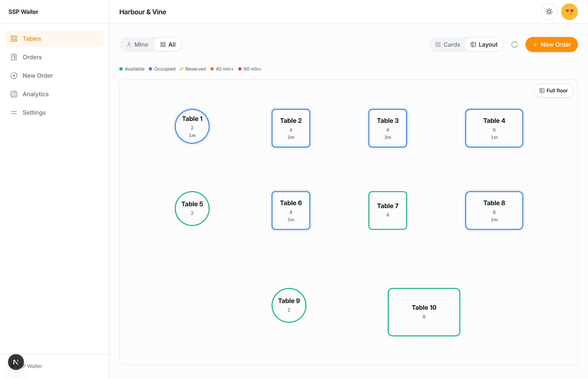Click the SSP Waiter logo text
This screenshot has height=378, width=588.
pyautogui.click(x=23, y=12)
